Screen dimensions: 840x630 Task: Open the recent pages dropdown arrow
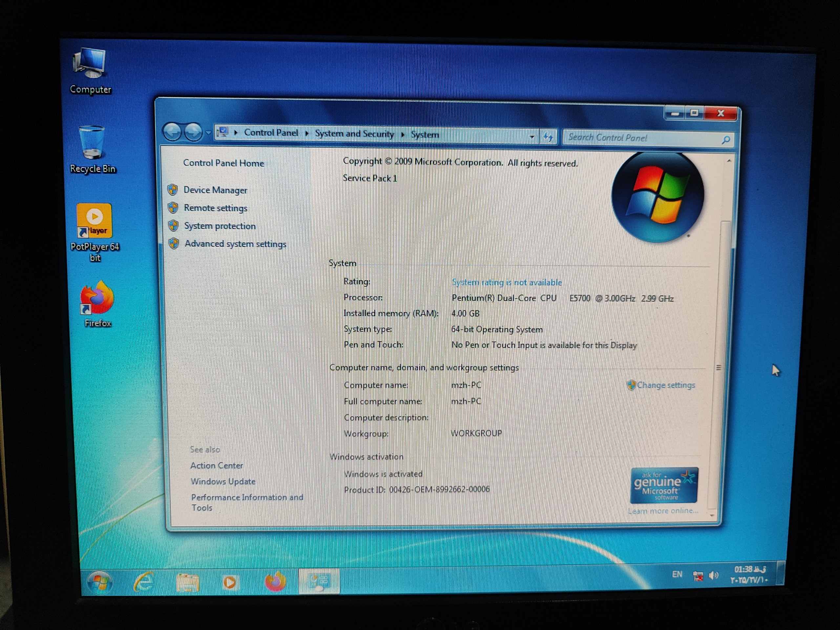[x=208, y=133]
